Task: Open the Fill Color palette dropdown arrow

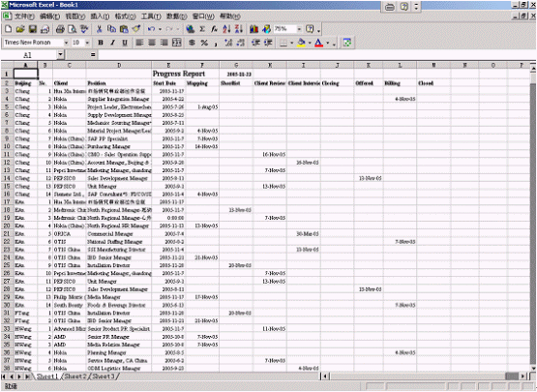Action: [310, 43]
